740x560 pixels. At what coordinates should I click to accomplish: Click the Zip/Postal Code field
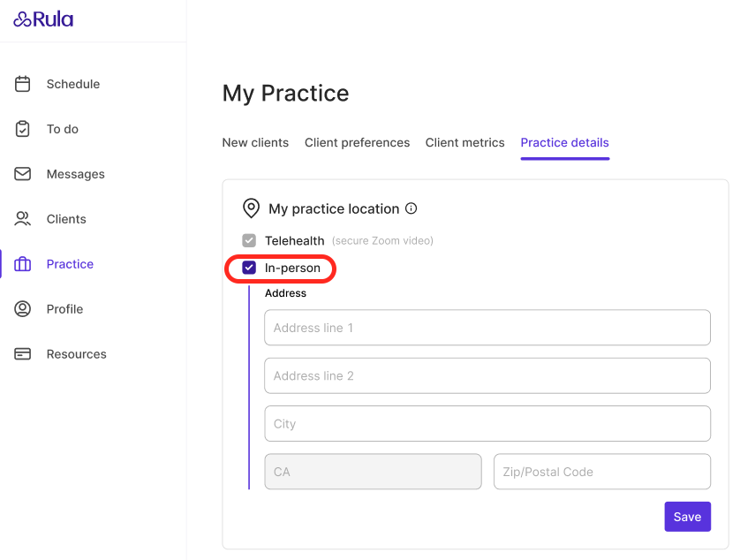[x=601, y=472]
